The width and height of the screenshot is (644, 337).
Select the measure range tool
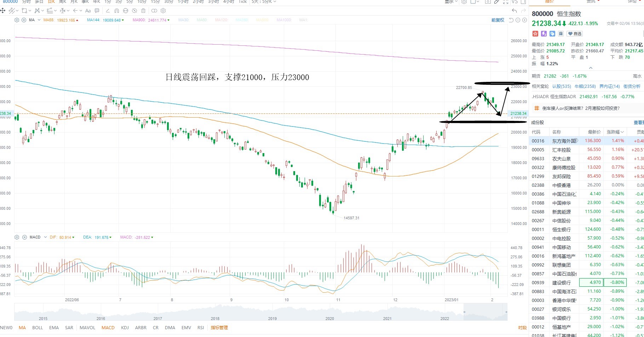coord(63,11)
